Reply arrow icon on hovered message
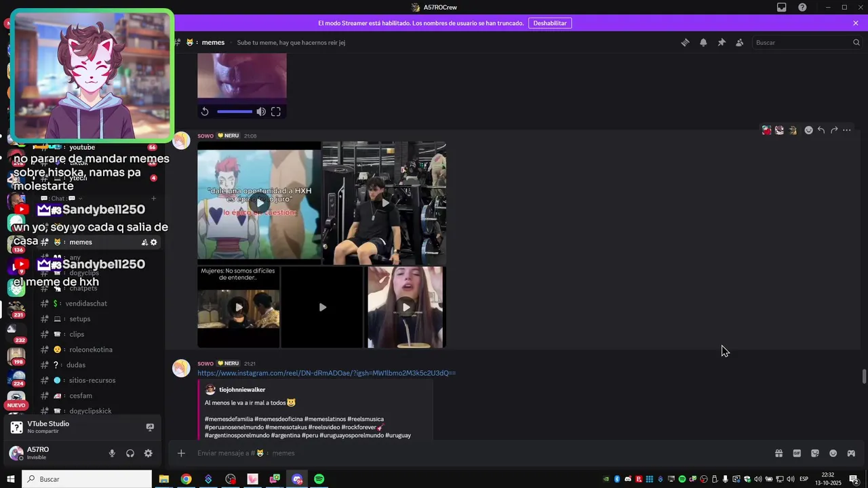Image resolution: width=868 pixels, height=488 pixels. coord(821,130)
